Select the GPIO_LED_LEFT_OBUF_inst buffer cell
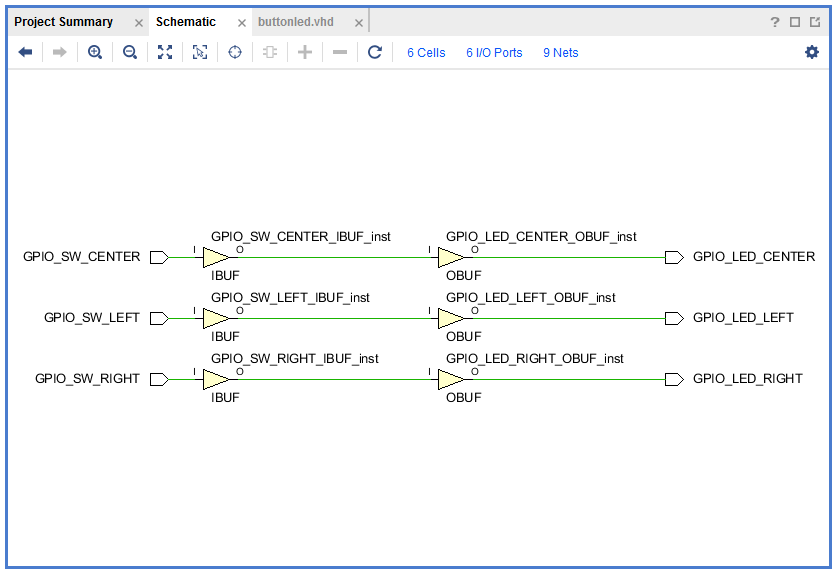Viewport: 839px width, 573px height. pyautogui.click(x=451, y=318)
